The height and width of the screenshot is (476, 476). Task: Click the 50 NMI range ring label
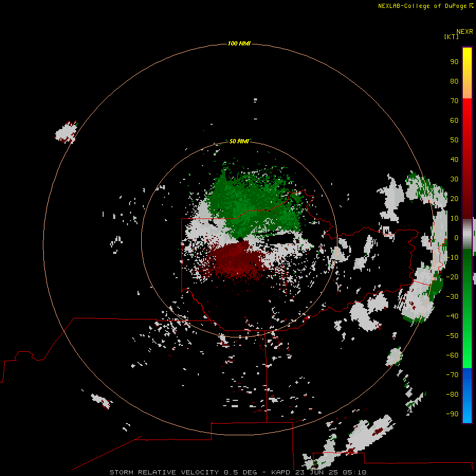click(239, 141)
